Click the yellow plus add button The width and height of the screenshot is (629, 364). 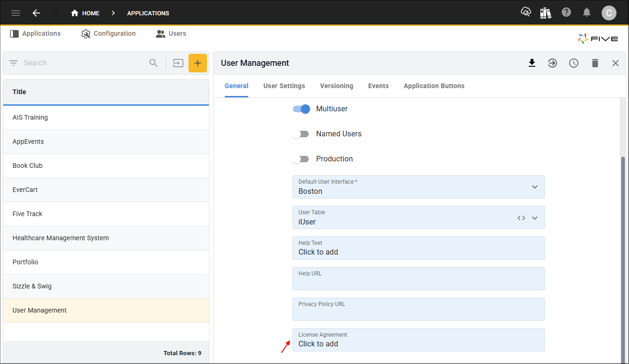pyautogui.click(x=198, y=63)
